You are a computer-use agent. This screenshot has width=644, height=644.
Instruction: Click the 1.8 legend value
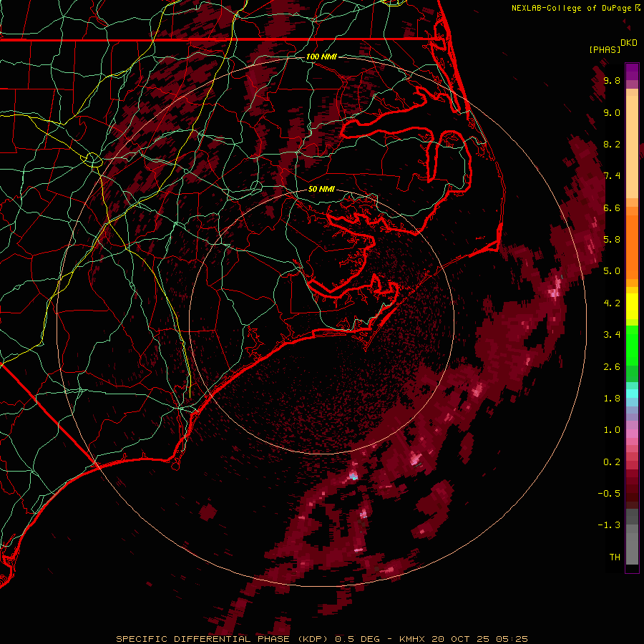pos(612,399)
